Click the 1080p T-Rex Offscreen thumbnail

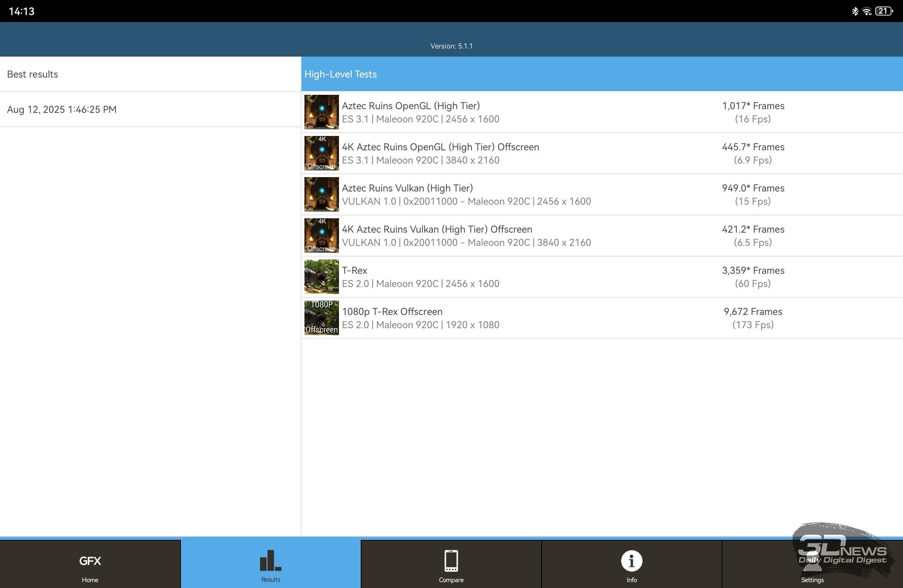[321, 318]
